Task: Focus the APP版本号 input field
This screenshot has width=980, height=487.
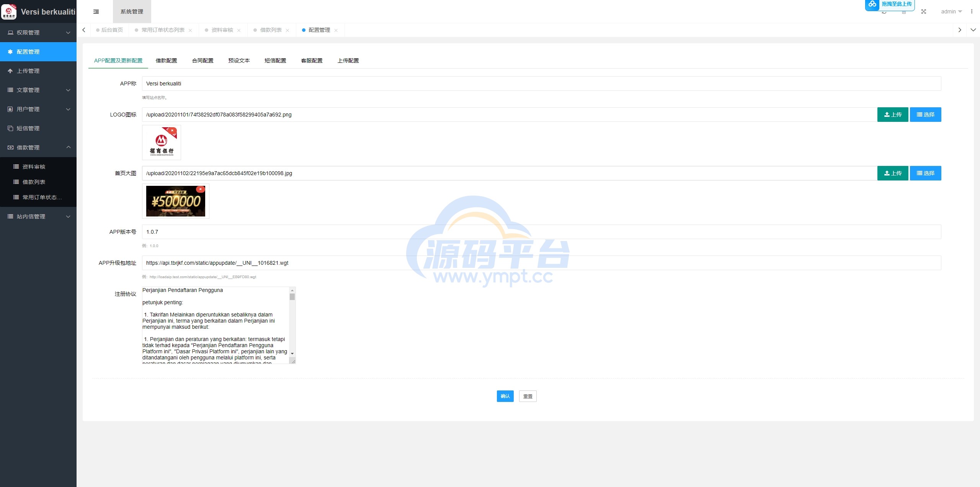Action: click(541, 232)
